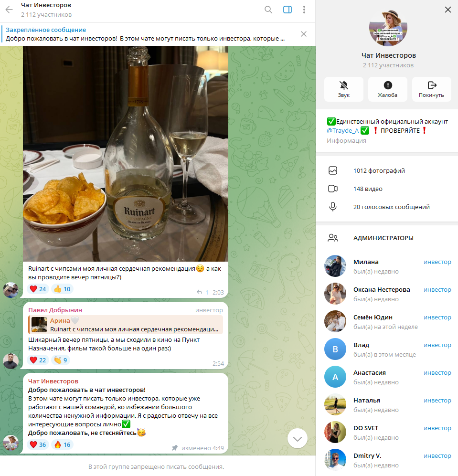This screenshot has height=476, width=458.
Task: Tap fire reaction showing 16
Action: 62,445
